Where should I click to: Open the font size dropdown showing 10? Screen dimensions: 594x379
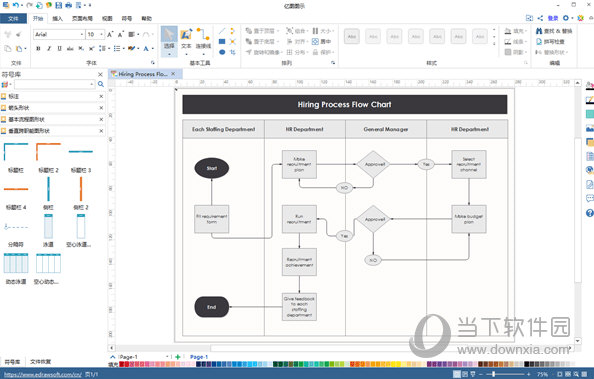102,34
